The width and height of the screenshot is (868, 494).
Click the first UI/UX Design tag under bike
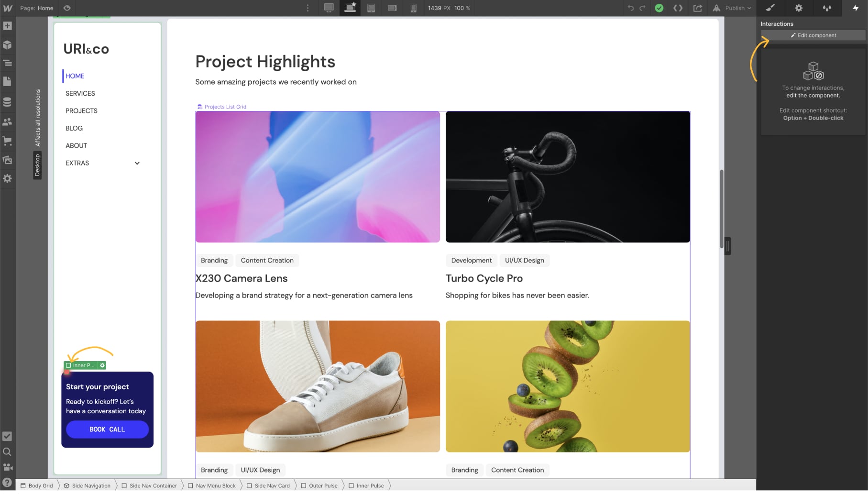click(x=525, y=261)
